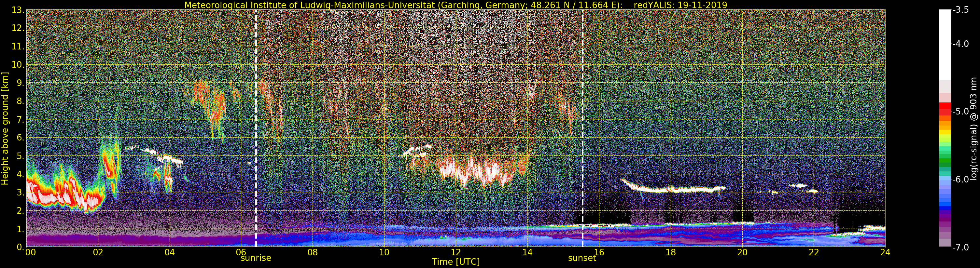Click the '11.' tick on the height axis

pyautogui.click(x=18, y=47)
